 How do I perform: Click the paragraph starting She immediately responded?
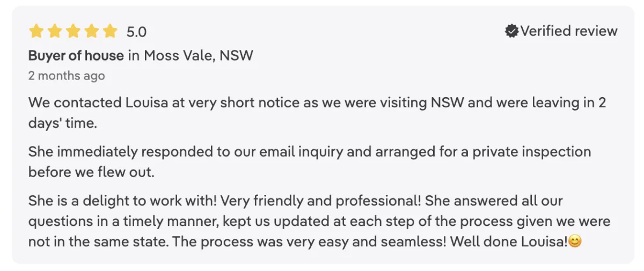point(310,162)
